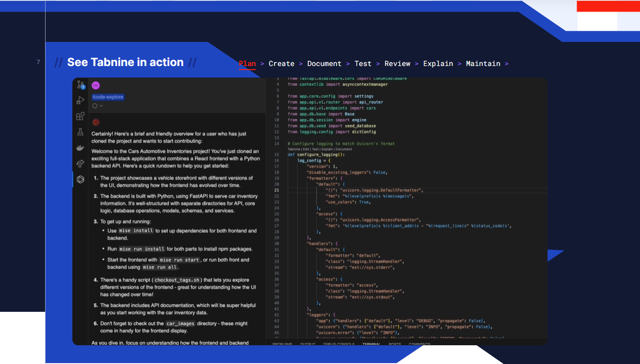Click the Tabnine code lens link

[294, 149]
